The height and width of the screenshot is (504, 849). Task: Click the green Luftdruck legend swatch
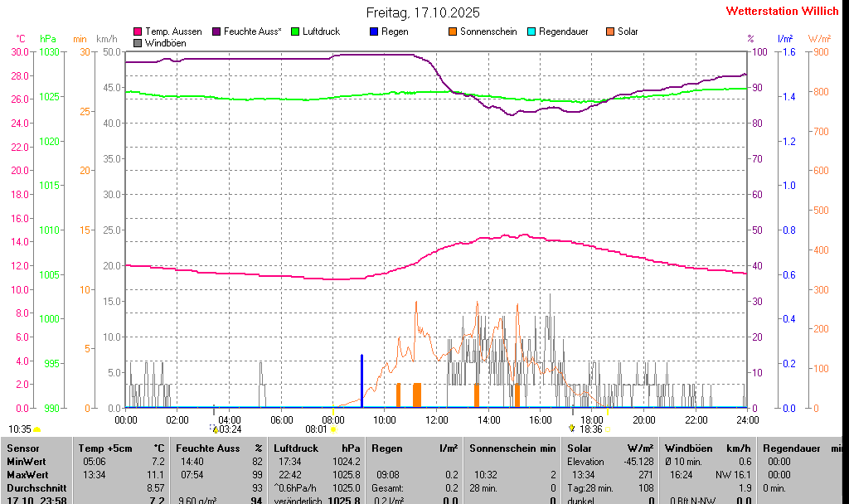coord(294,31)
